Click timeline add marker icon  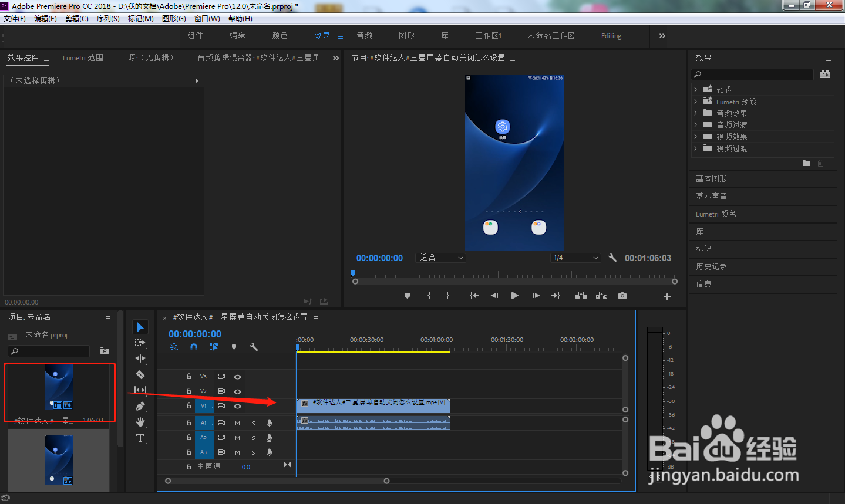[234, 347]
